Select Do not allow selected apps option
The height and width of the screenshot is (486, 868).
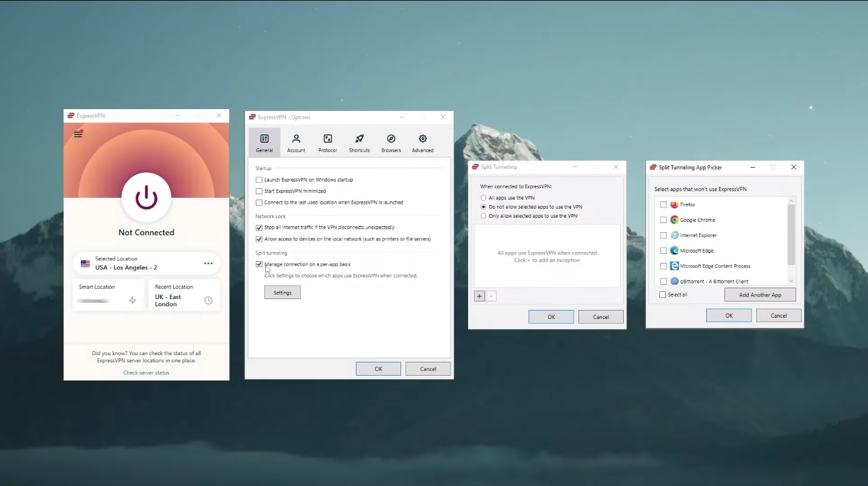click(x=483, y=207)
